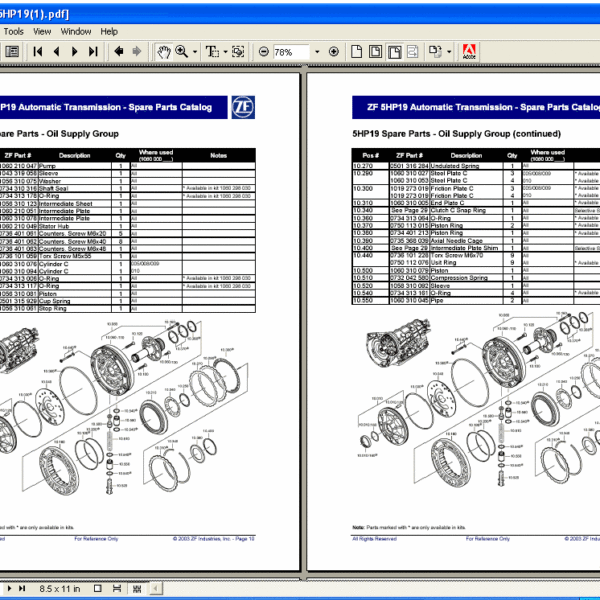Image resolution: width=600 pixels, height=600 pixels.
Task: Open the zoom percentage dropdown
Action: pyautogui.click(x=317, y=52)
